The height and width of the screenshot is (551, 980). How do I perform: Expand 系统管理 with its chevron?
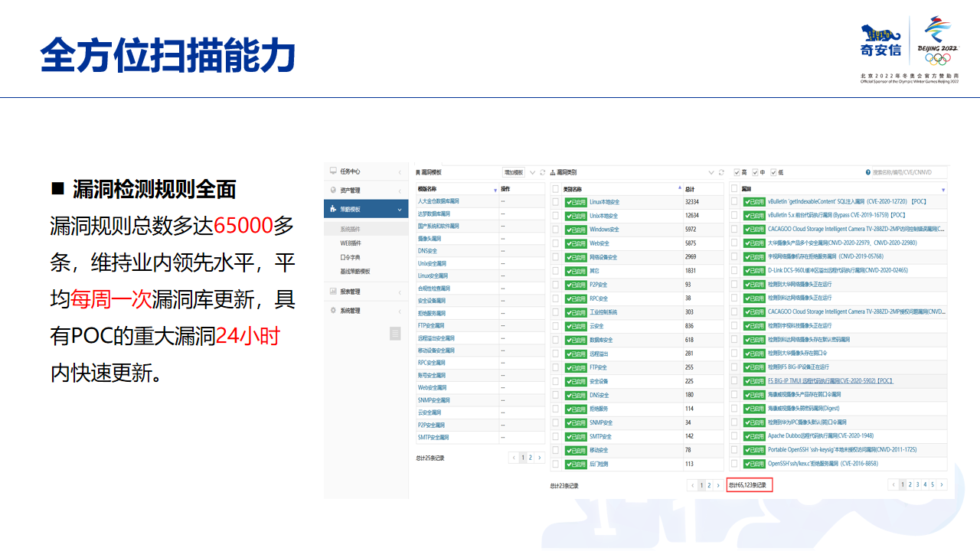click(x=399, y=311)
